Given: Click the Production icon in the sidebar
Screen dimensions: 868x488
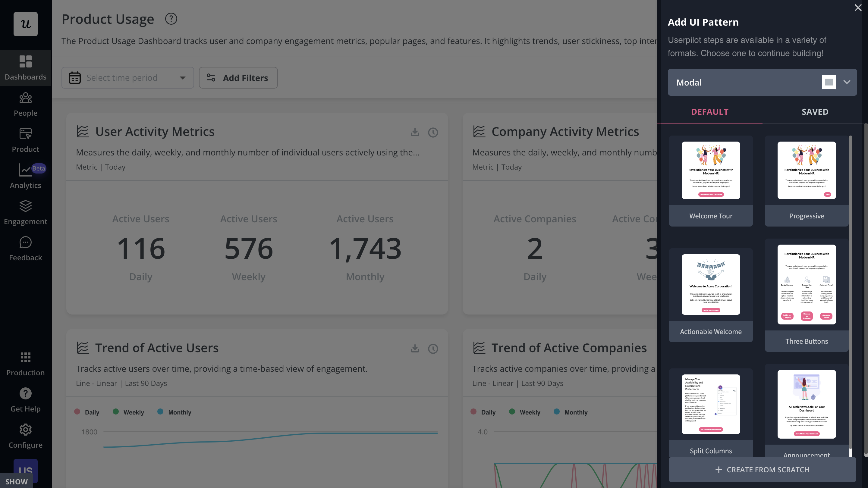Looking at the screenshot, I should tap(25, 363).
